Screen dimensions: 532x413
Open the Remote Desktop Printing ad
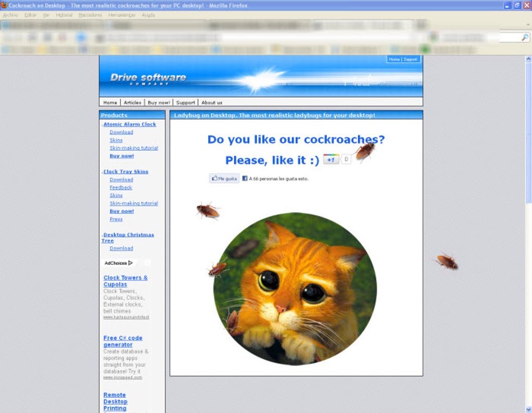[115, 402]
